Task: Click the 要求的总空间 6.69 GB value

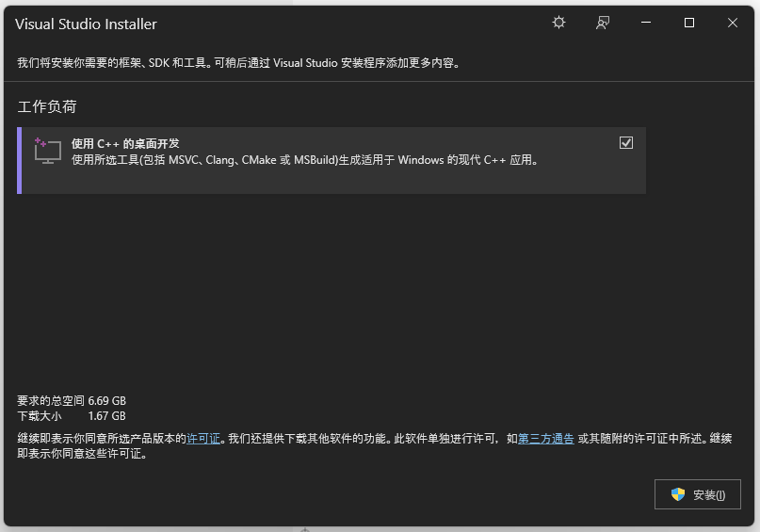Action: [106, 401]
